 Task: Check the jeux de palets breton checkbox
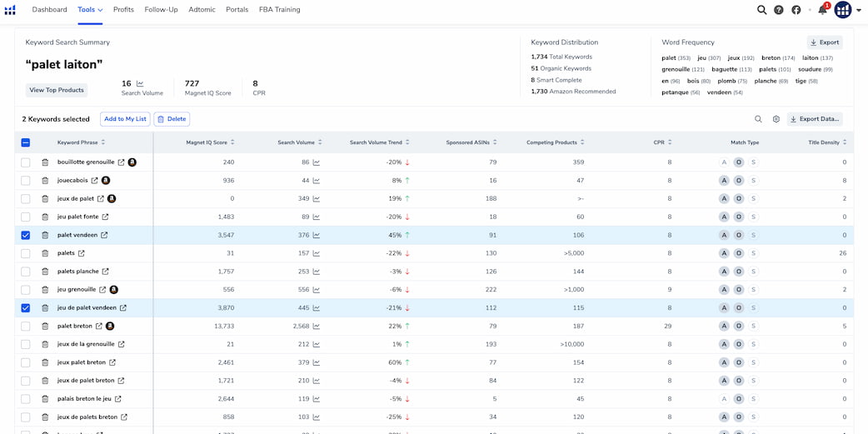pos(26,417)
